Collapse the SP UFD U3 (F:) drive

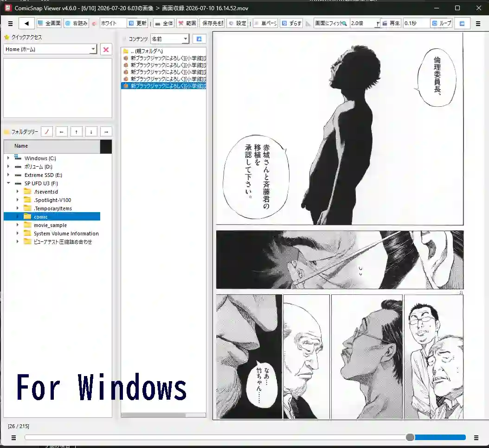tap(8, 183)
